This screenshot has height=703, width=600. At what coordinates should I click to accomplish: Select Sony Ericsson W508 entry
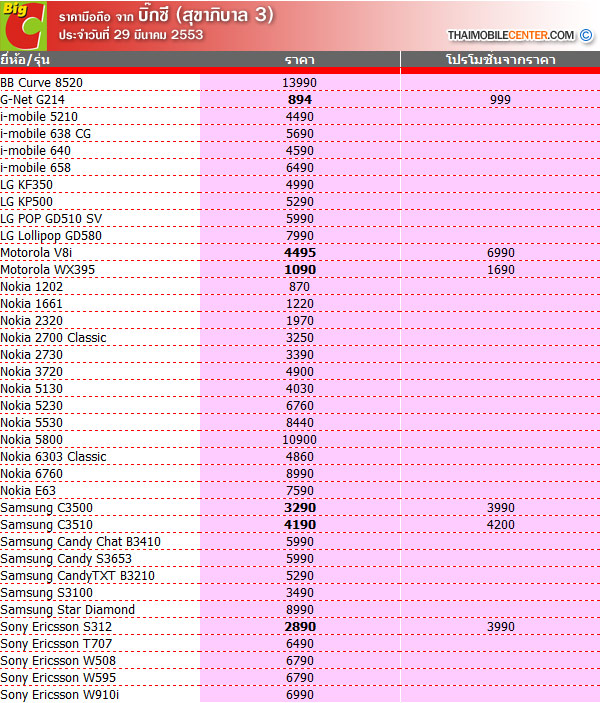click(58, 662)
